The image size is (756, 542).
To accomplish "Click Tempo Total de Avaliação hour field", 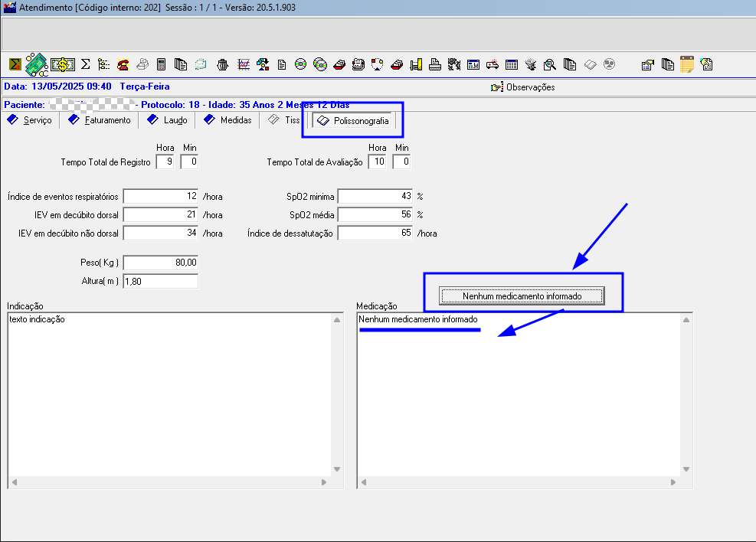I will (x=377, y=162).
